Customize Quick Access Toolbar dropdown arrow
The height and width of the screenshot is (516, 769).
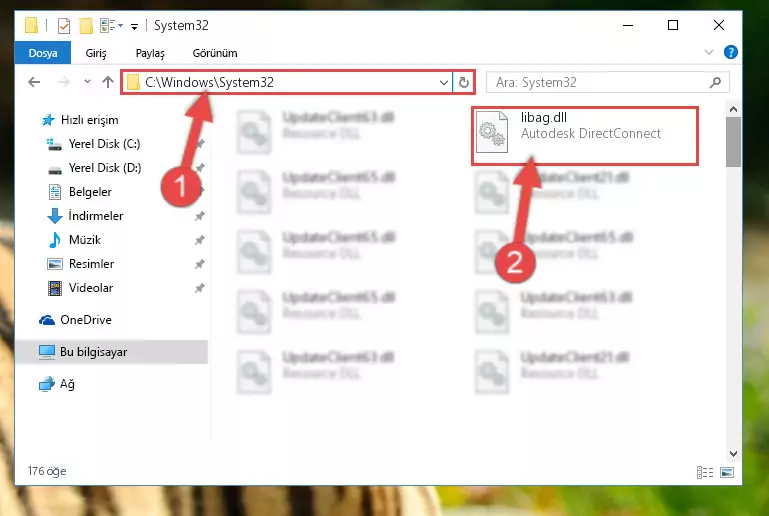point(134,26)
